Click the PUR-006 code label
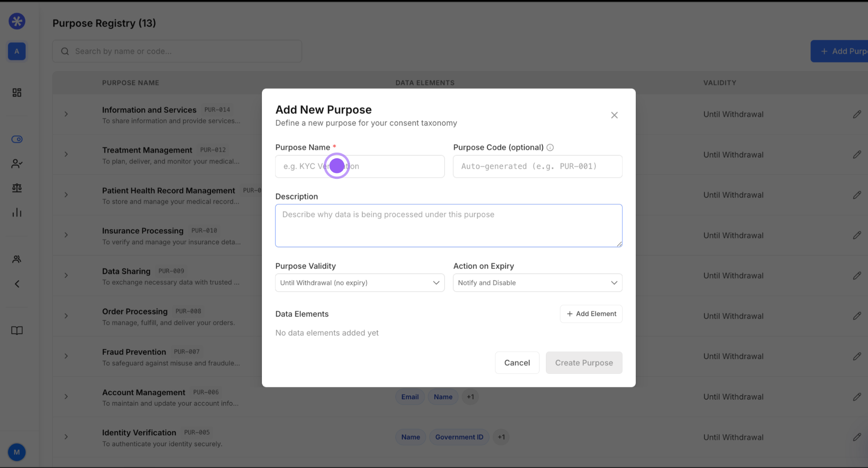The width and height of the screenshot is (868, 468). (206, 393)
